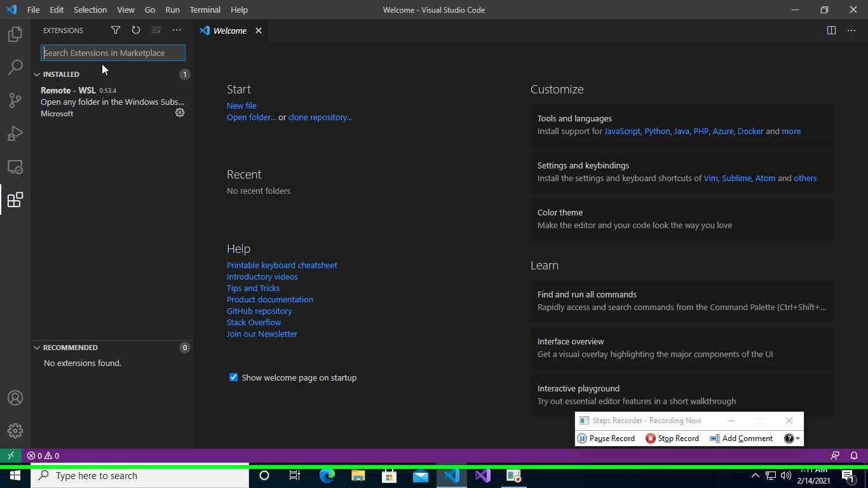
Task: Open Mail app from taskbar
Action: (420, 475)
